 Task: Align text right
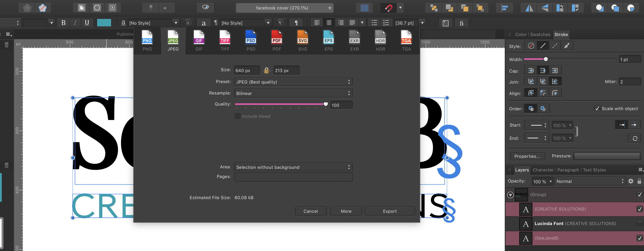[340, 23]
